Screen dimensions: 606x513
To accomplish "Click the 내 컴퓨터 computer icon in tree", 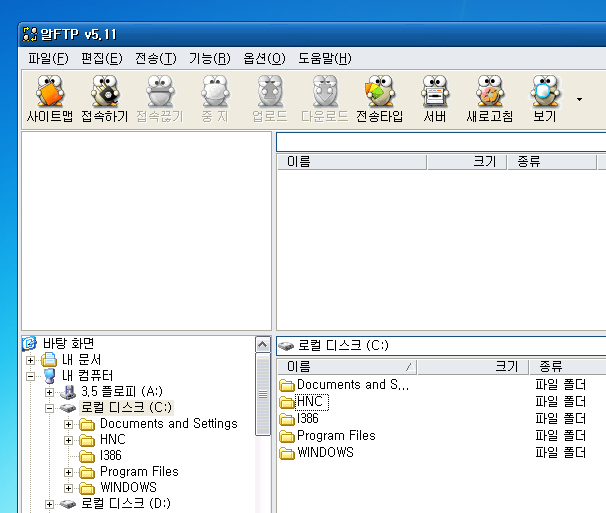I will click(x=49, y=376).
